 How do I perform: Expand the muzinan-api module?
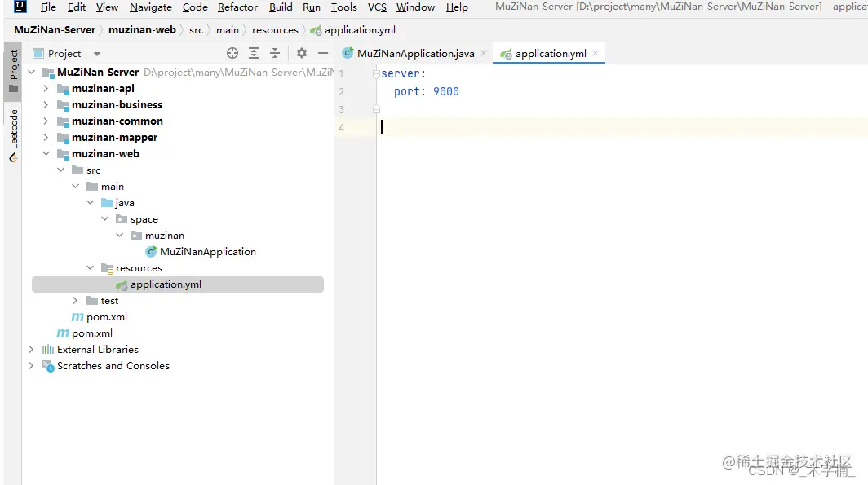click(x=46, y=89)
